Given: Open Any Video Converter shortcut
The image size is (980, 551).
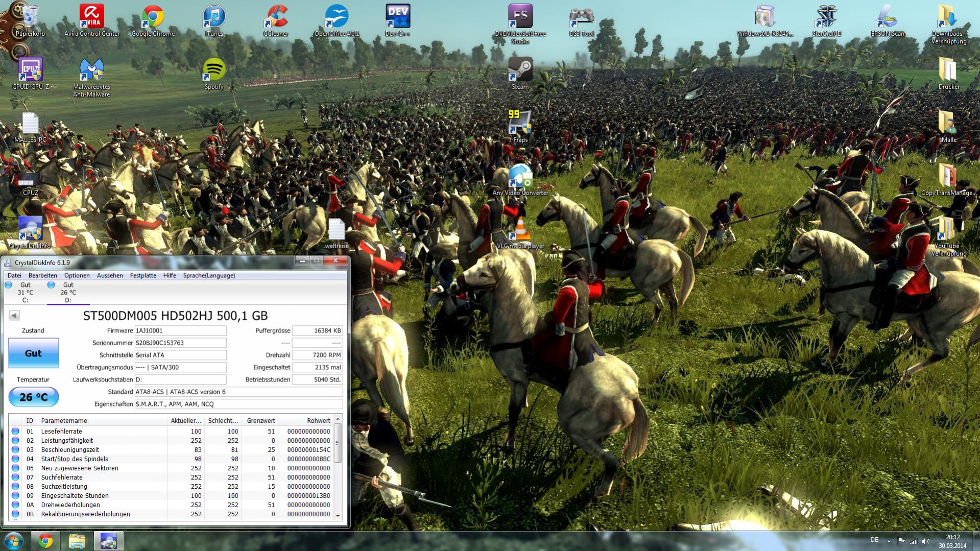Looking at the screenshot, I should (520, 180).
